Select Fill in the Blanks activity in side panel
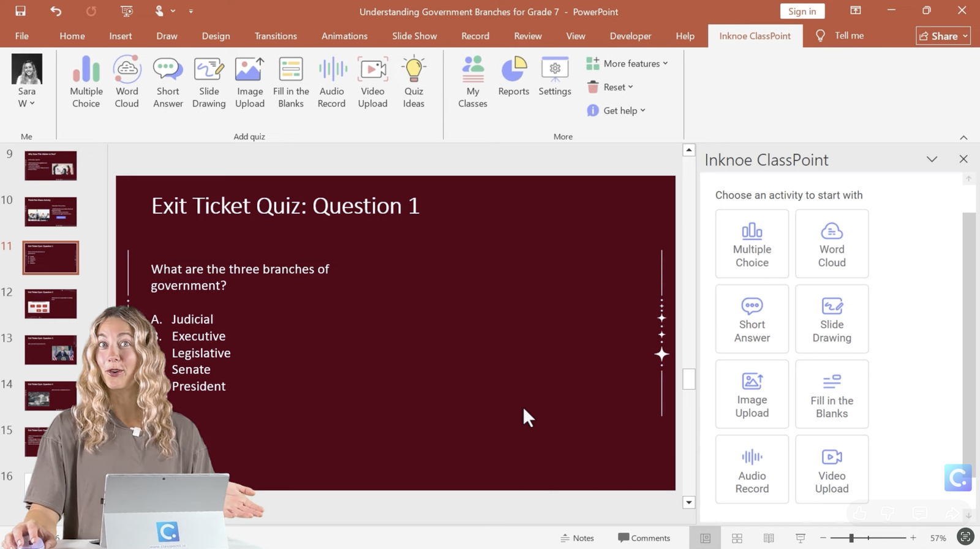The width and height of the screenshot is (980, 549). (831, 394)
